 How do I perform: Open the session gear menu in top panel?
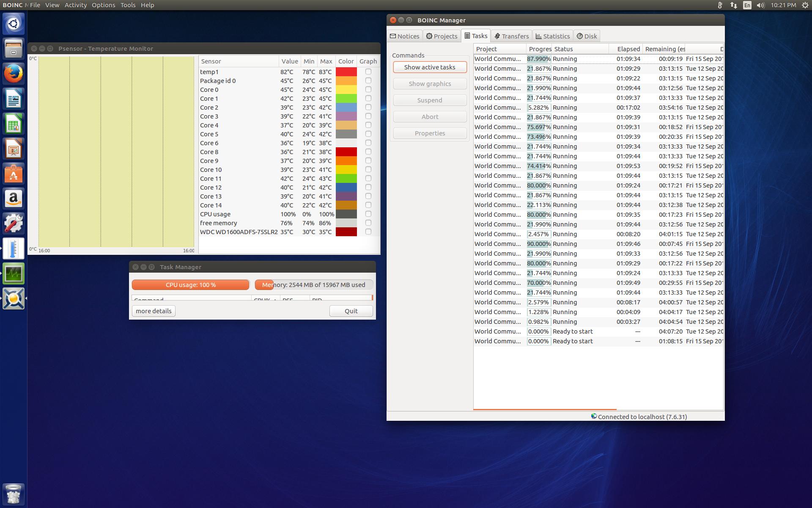click(805, 5)
